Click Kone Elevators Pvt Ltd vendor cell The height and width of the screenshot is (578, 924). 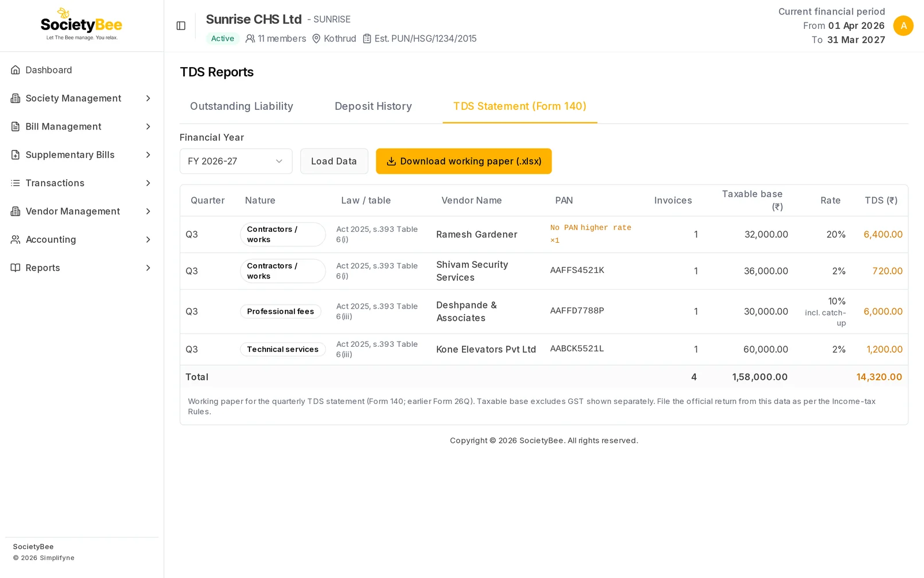click(x=486, y=350)
